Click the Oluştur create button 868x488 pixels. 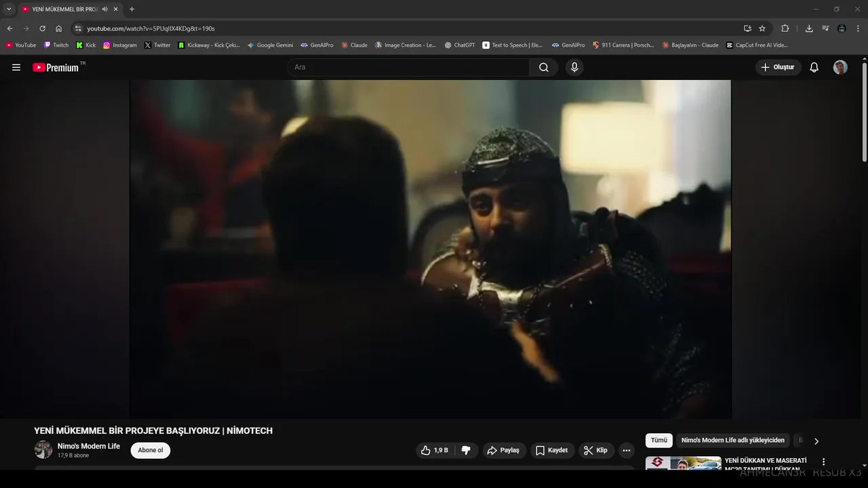(x=778, y=67)
